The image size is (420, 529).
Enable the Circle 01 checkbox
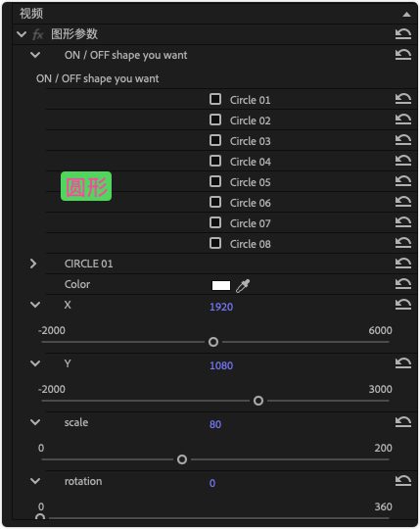click(215, 99)
